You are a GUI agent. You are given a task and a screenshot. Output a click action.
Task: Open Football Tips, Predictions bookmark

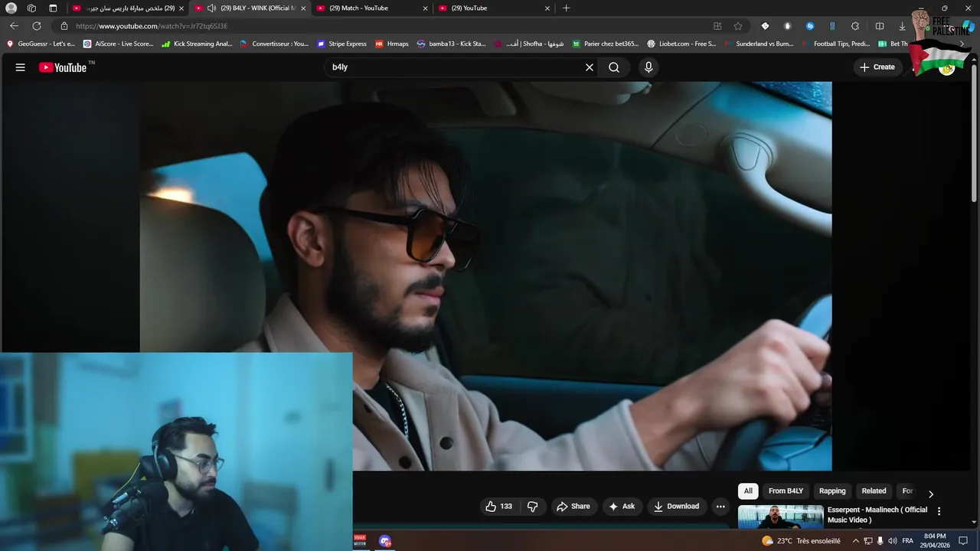point(836,44)
